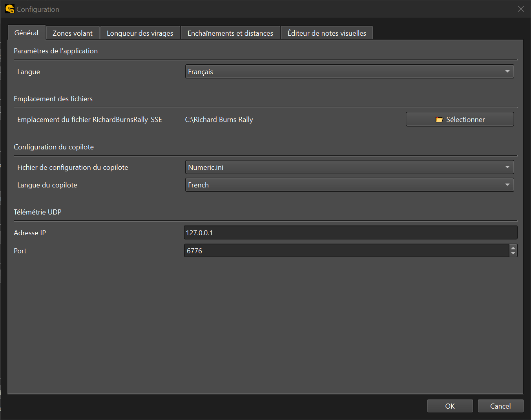Click the C:\Richard Burns Rally path text
Viewport: 531px width, 420px height.
[219, 120]
